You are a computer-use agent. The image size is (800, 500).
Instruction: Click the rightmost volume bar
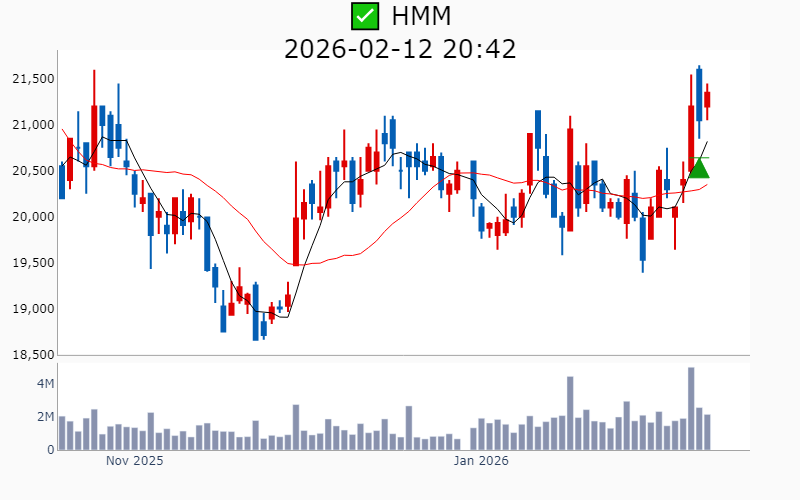(707, 432)
